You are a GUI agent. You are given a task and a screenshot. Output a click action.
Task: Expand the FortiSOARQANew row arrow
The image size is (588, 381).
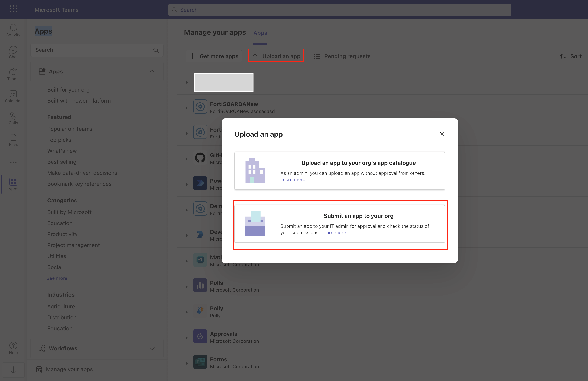pos(187,108)
